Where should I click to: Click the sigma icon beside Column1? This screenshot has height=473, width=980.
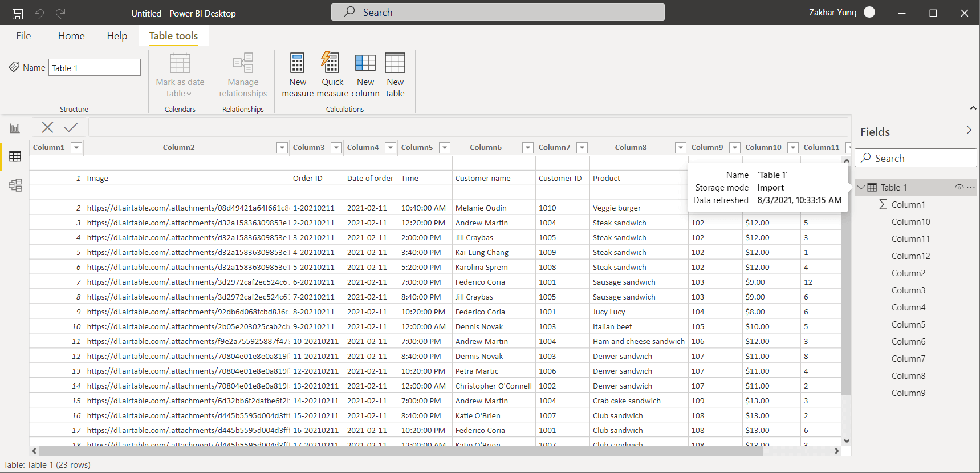coord(883,204)
